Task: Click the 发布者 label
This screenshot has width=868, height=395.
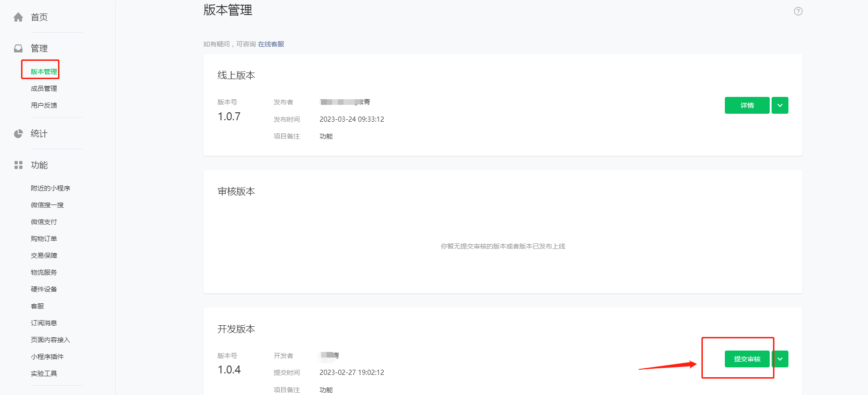Action: 284,102
